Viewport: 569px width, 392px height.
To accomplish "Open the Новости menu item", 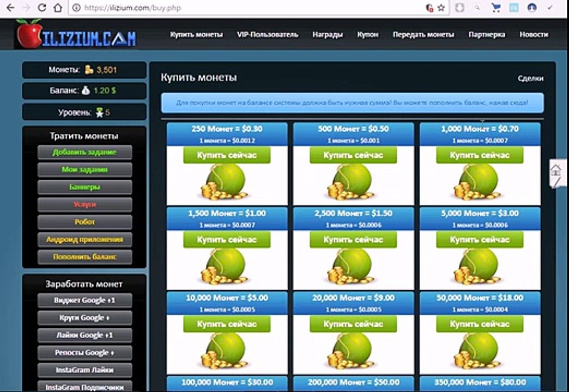I will pyautogui.click(x=534, y=34).
